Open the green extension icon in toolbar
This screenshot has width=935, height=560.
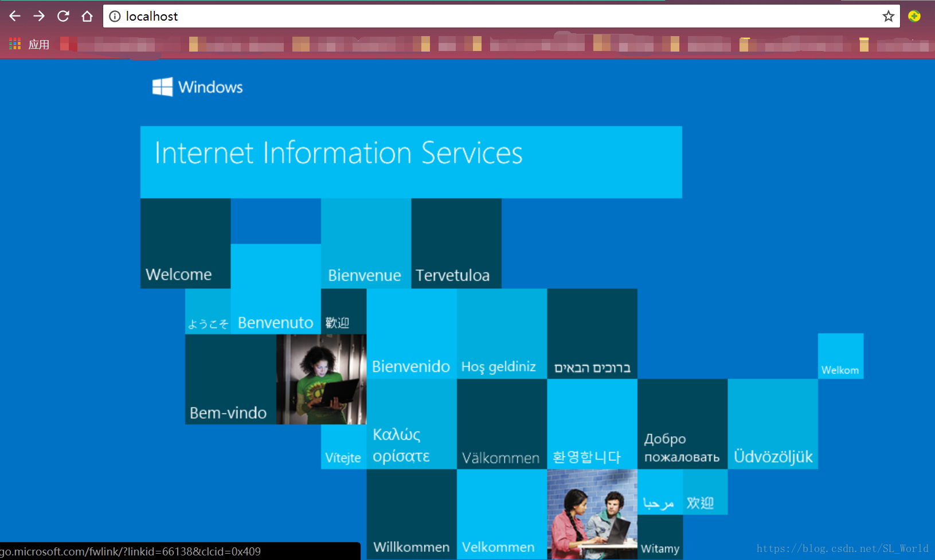tap(914, 16)
